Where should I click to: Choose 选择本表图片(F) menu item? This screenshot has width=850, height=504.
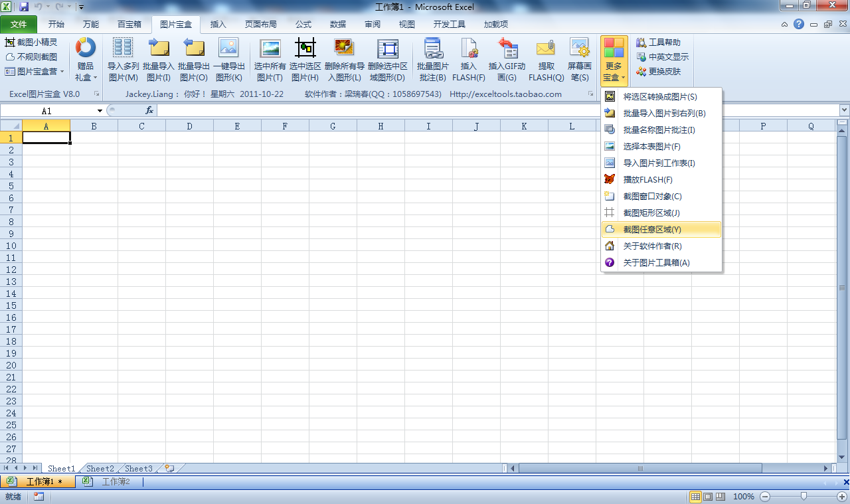pos(661,147)
